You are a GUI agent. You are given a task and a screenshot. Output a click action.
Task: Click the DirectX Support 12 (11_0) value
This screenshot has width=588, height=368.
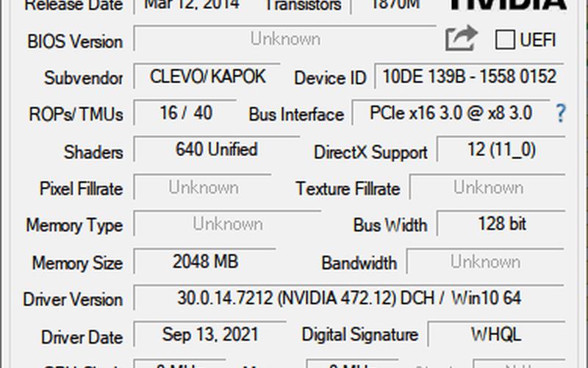(501, 149)
